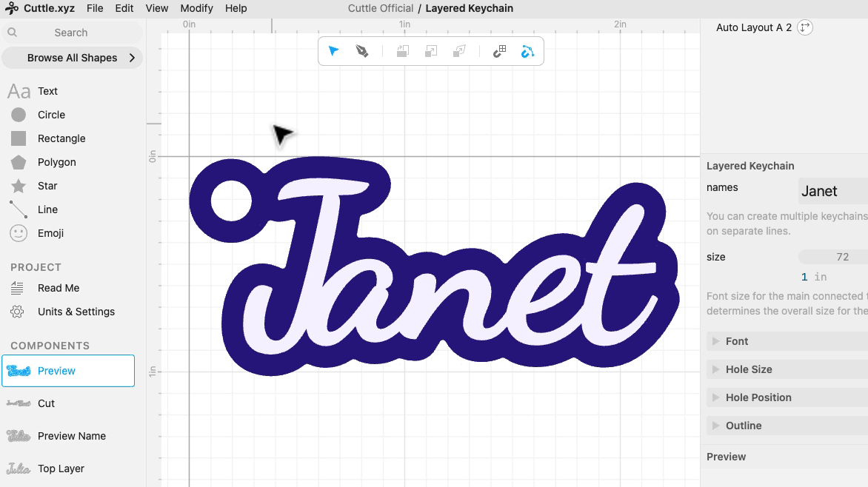
Task: Expand the Hole Position section
Action: pos(787,397)
